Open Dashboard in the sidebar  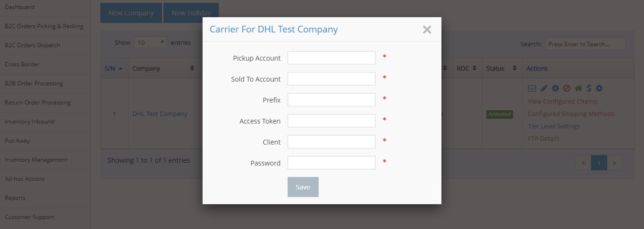45,7
